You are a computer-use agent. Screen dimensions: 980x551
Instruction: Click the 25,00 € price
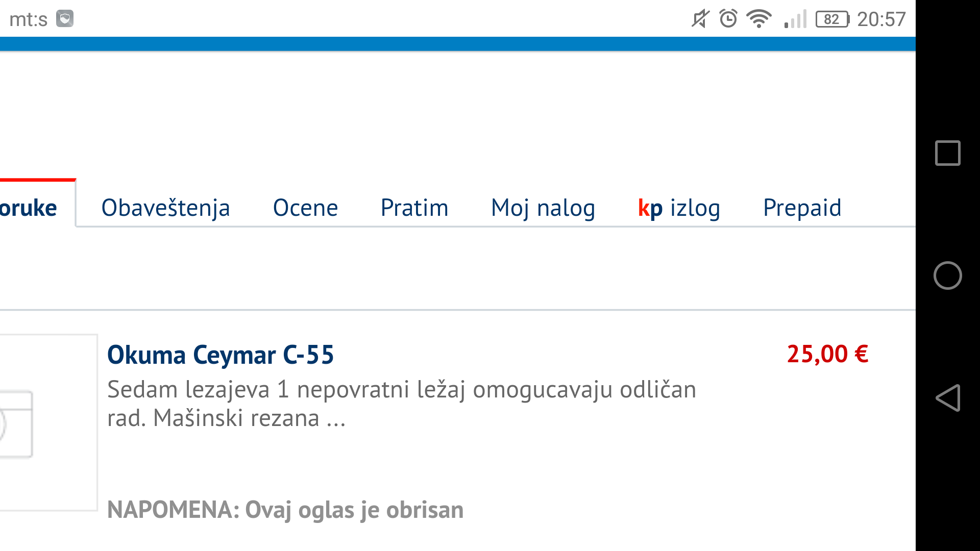827,354
